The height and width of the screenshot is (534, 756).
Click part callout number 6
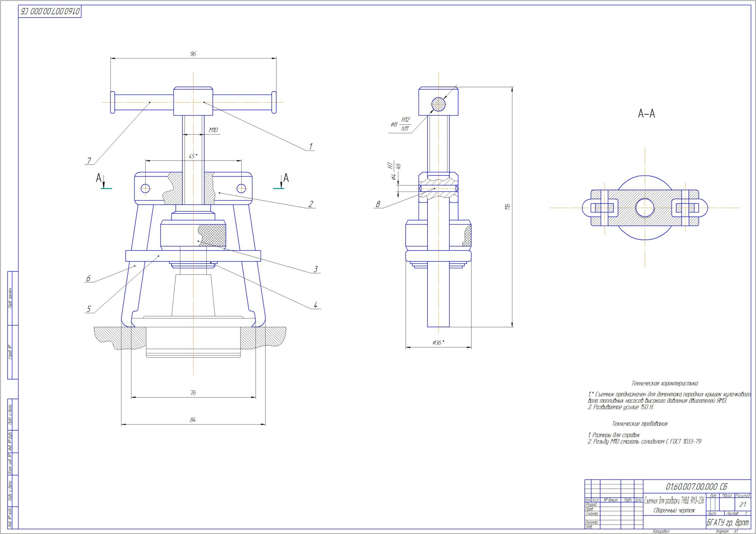point(88,279)
